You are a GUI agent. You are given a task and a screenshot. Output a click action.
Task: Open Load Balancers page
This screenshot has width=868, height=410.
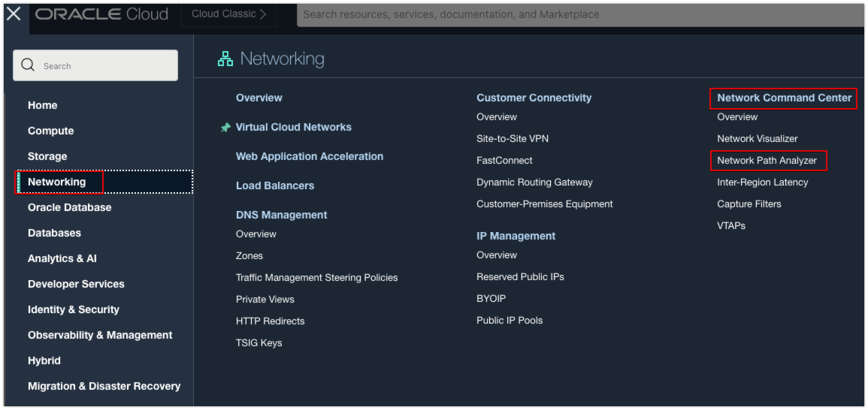(275, 185)
